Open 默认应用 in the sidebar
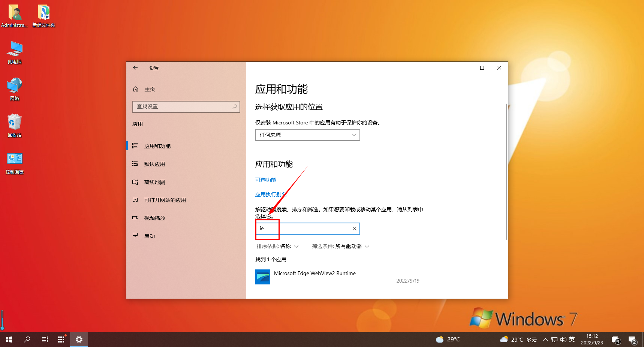The height and width of the screenshot is (347, 644). (x=155, y=164)
